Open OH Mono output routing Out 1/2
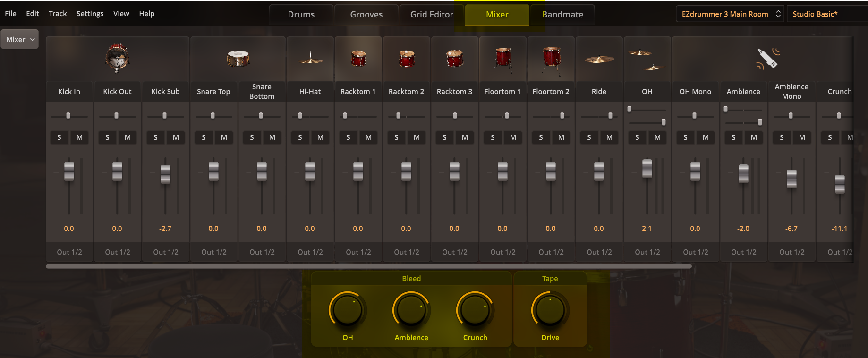 696,252
